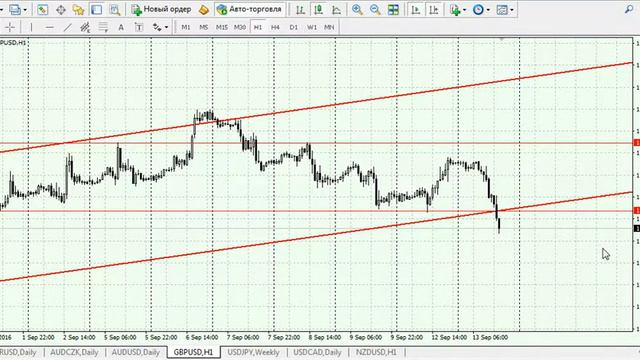This screenshot has width=640, height=360.
Task: Switch timeframe to D1
Action: [293, 27]
